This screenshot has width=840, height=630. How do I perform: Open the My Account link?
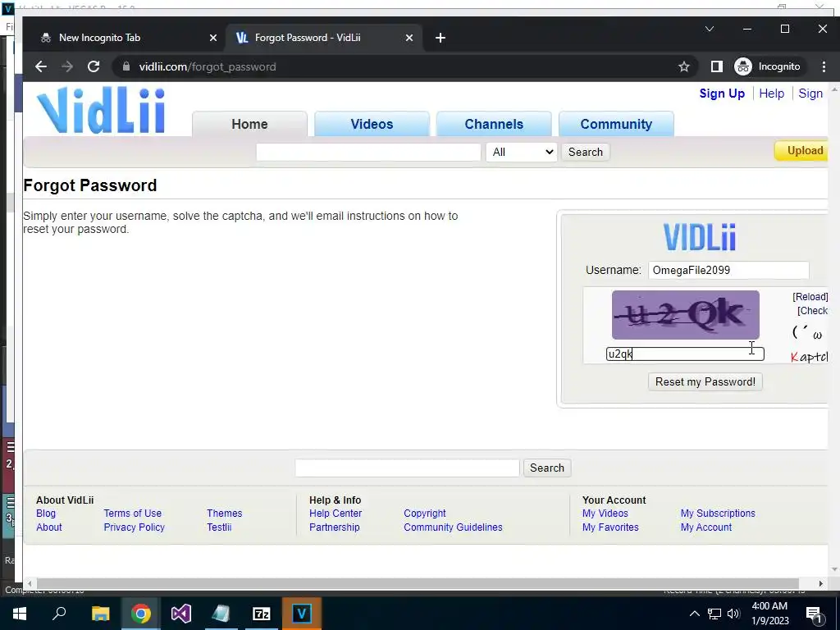tap(705, 527)
